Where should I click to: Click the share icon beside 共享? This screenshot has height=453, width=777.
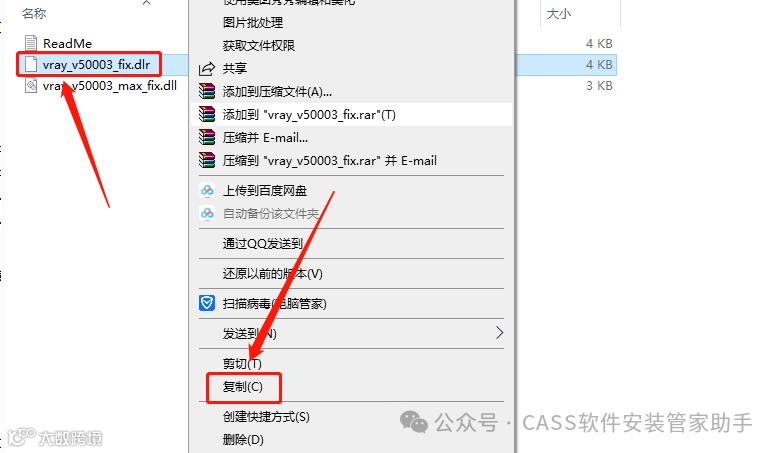pyautogui.click(x=207, y=68)
